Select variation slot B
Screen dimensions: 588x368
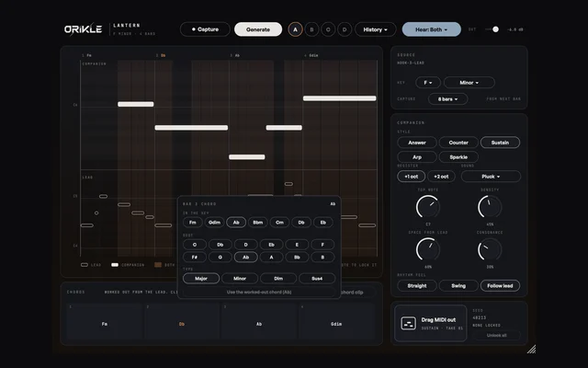point(311,29)
